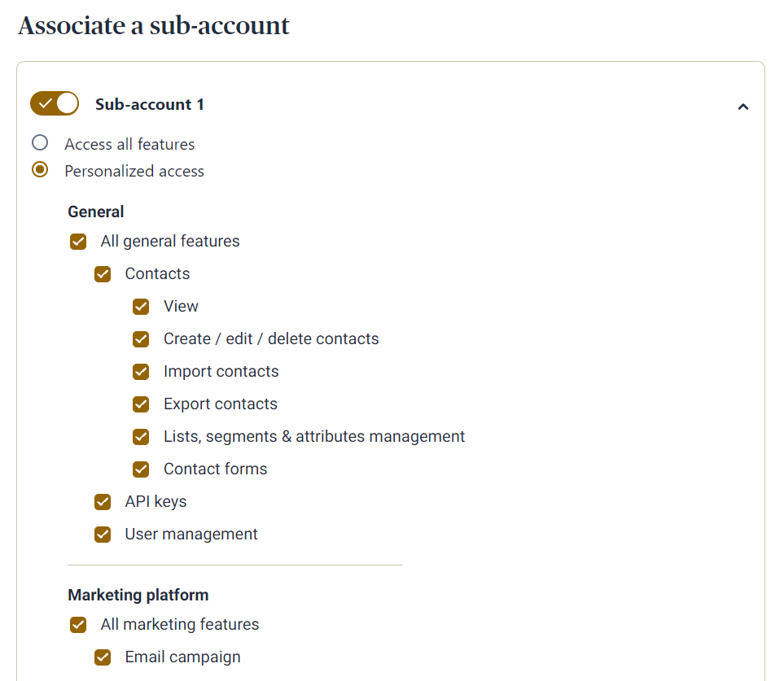Uncheck the All general features checkbox

coord(78,242)
